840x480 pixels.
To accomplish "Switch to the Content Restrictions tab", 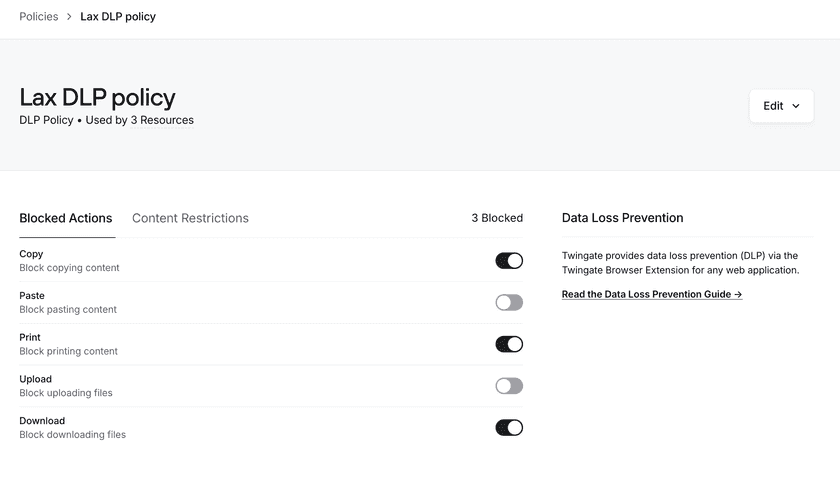I will tap(190, 218).
